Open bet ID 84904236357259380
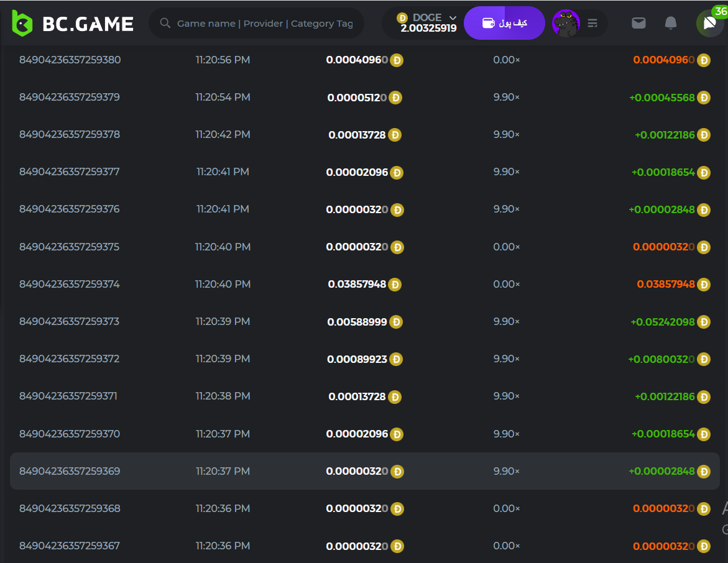This screenshot has height=563, width=728. coord(70,60)
